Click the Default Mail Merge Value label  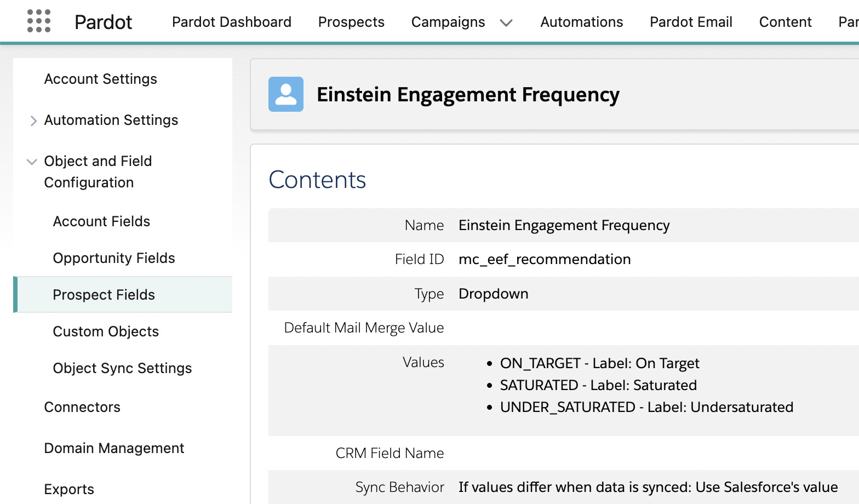click(x=364, y=328)
